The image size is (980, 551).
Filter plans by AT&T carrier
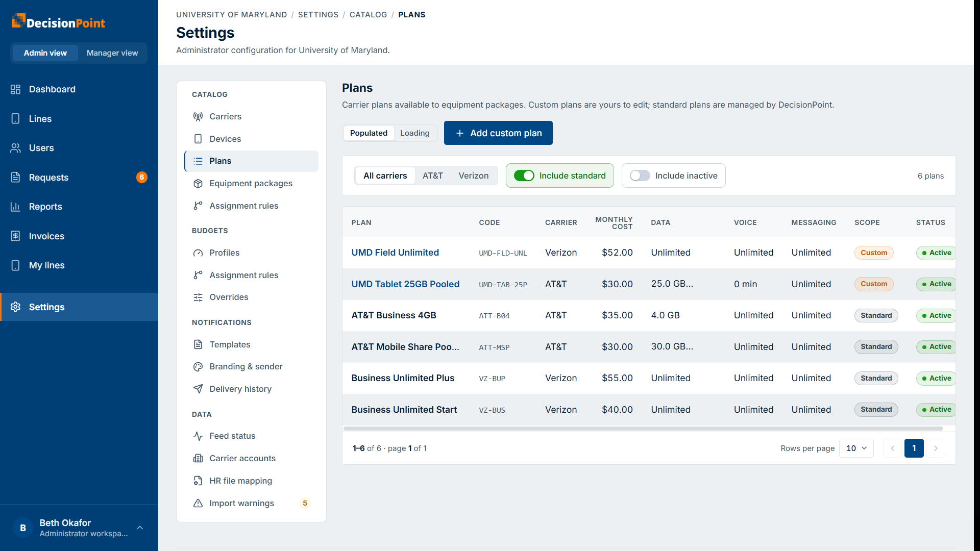pos(432,176)
